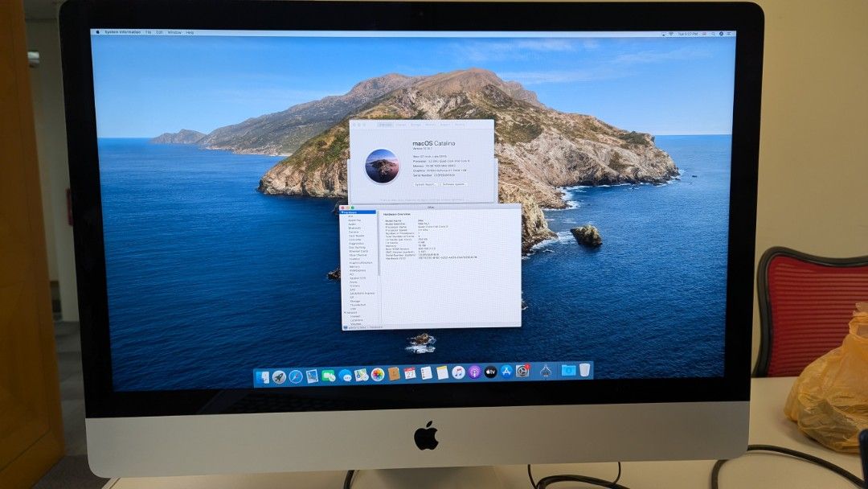The height and width of the screenshot is (489, 868).
Task: Open App Store from the Dock
Action: [x=506, y=371]
